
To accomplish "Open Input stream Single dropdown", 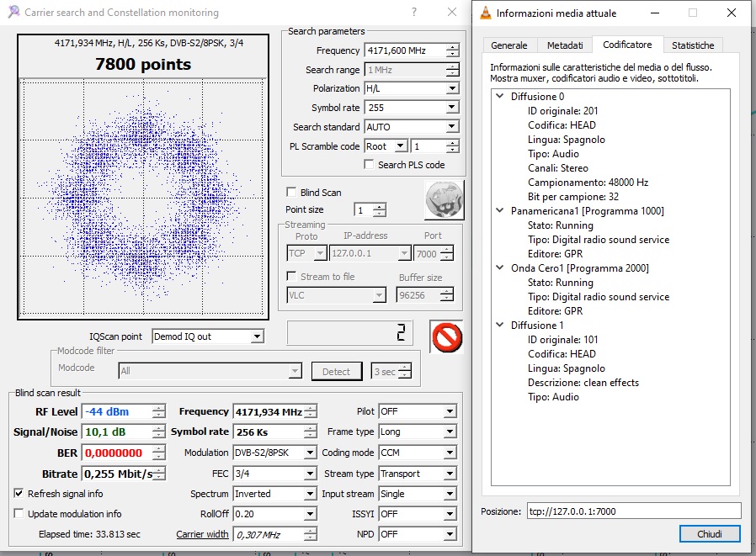I will [450, 494].
